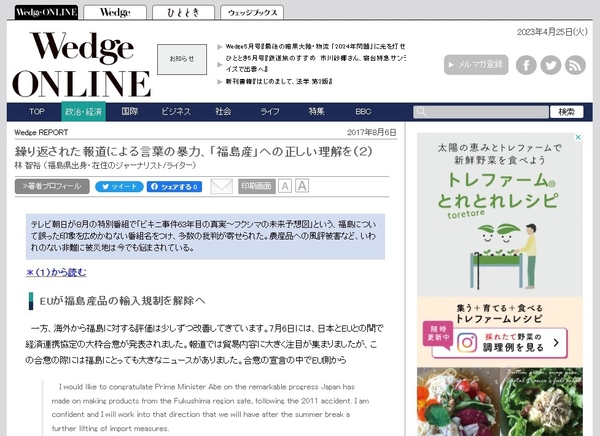Image resolution: width=600 pixels, height=436 pixels.
Task: Open the 社会 navigation item
Action: tap(223, 111)
